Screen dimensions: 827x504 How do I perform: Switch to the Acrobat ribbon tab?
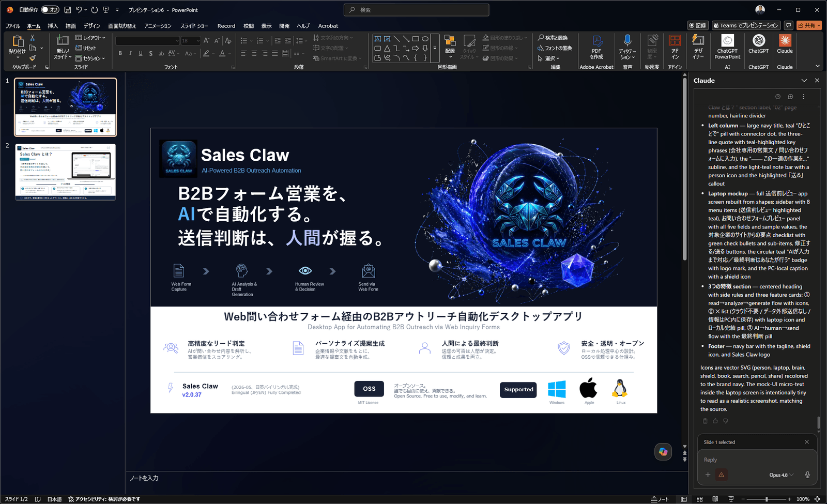coord(328,26)
